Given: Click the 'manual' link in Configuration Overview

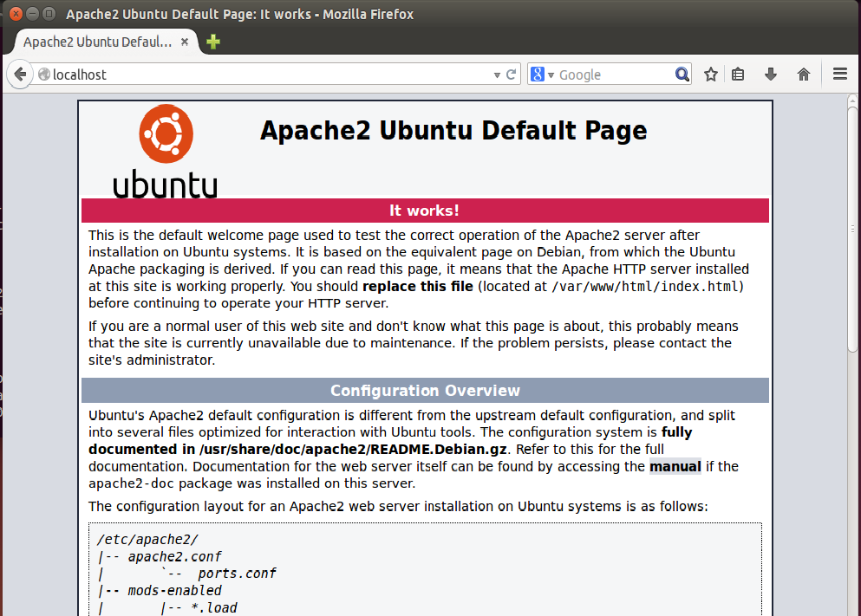Looking at the screenshot, I should pos(675,466).
